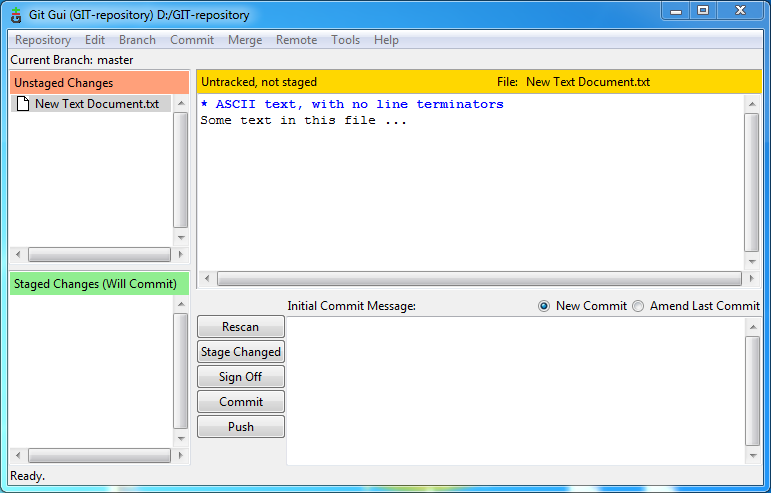This screenshot has width=771, height=493.
Task: Click the Unstaged Changes header
Action: 99,83
